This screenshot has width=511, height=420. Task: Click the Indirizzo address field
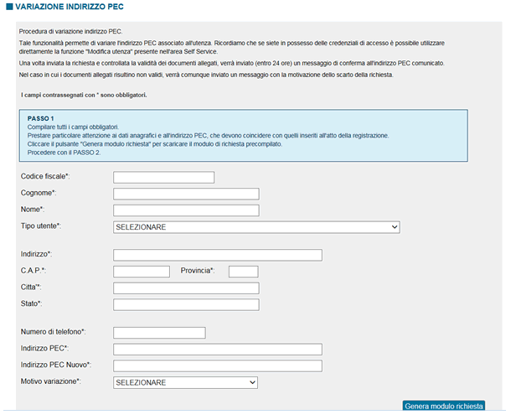218,255
